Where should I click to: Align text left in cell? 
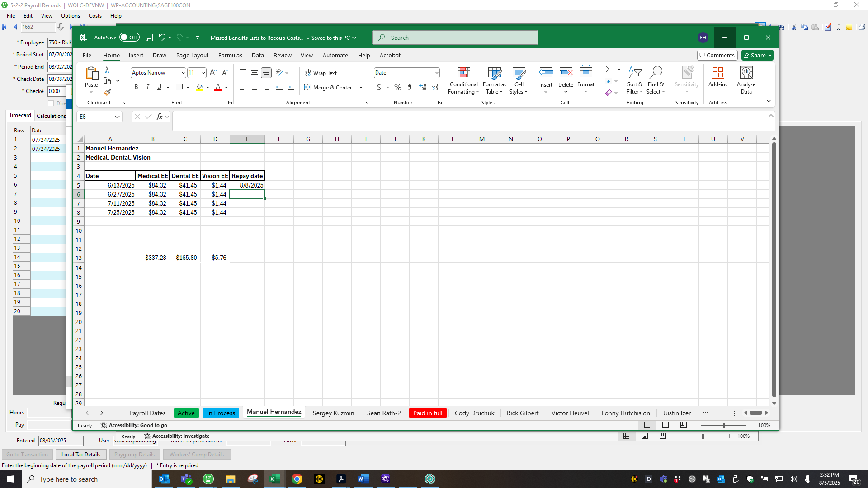(x=243, y=87)
